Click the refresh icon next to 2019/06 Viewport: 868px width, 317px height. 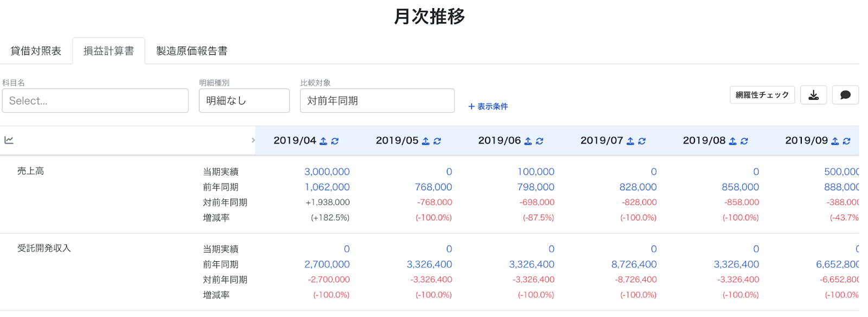[x=539, y=141]
